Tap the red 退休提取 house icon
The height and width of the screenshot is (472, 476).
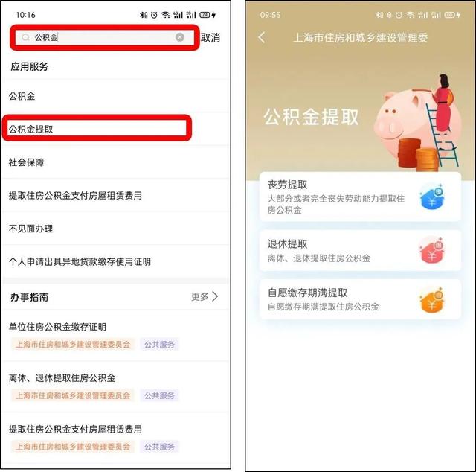(432, 250)
